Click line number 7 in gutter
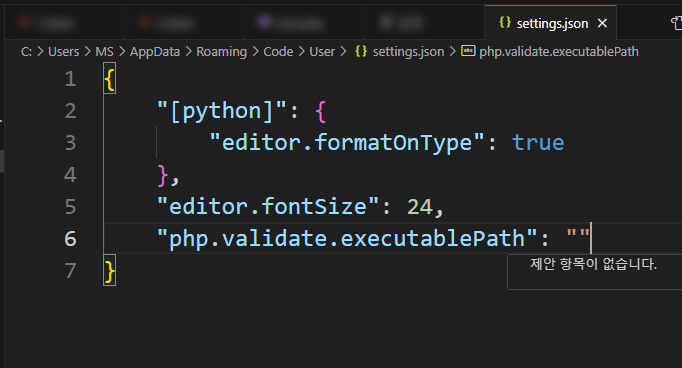The image size is (682, 368). 70,271
